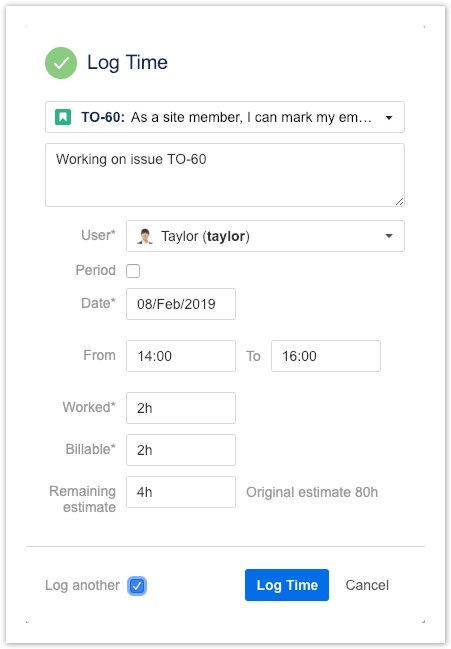The height and width of the screenshot is (649, 451).
Task: Click the green story bookmark issue icon
Action: [x=63, y=117]
